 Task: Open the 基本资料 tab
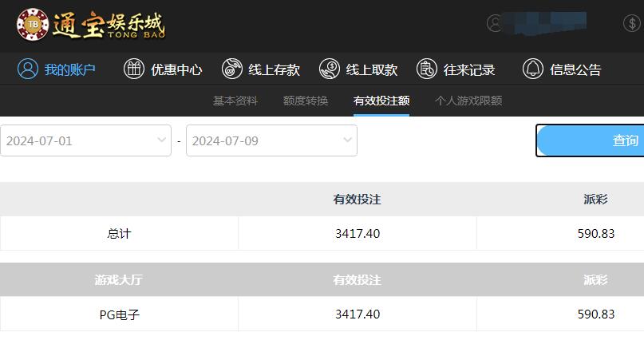pyautogui.click(x=235, y=101)
